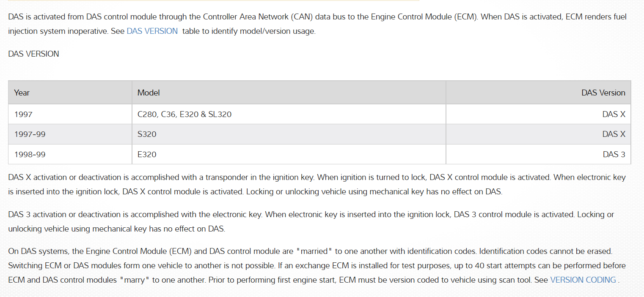Click the "DAS X" cell in the S320 row
Screen dimensions: 644x297
click(x=614, y=134)
